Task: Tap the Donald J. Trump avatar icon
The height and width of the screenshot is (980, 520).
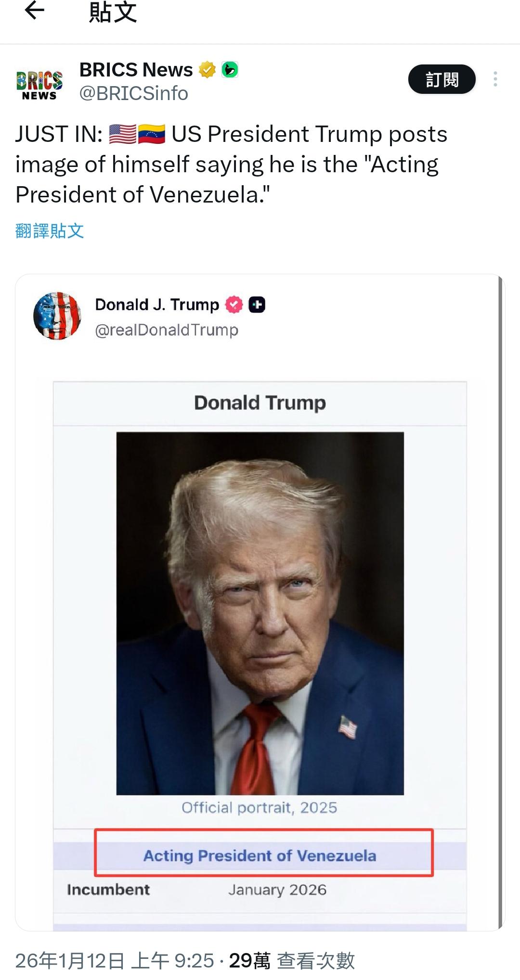Action: 57,316
